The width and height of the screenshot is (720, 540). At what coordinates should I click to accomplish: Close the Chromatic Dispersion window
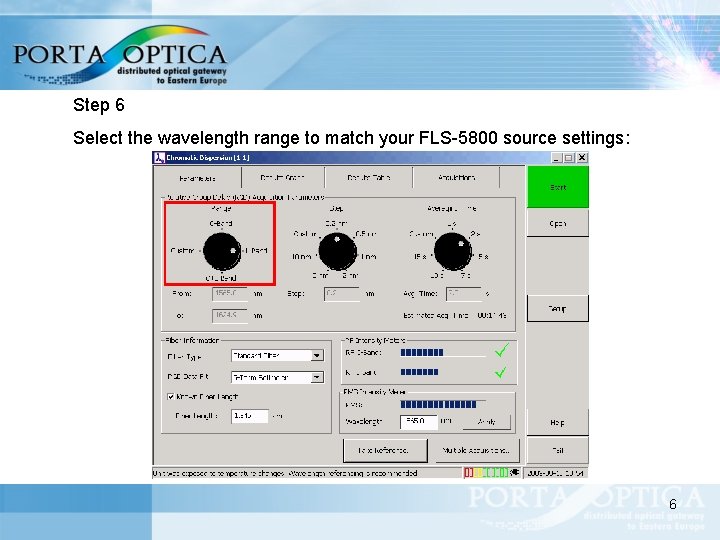582,158
